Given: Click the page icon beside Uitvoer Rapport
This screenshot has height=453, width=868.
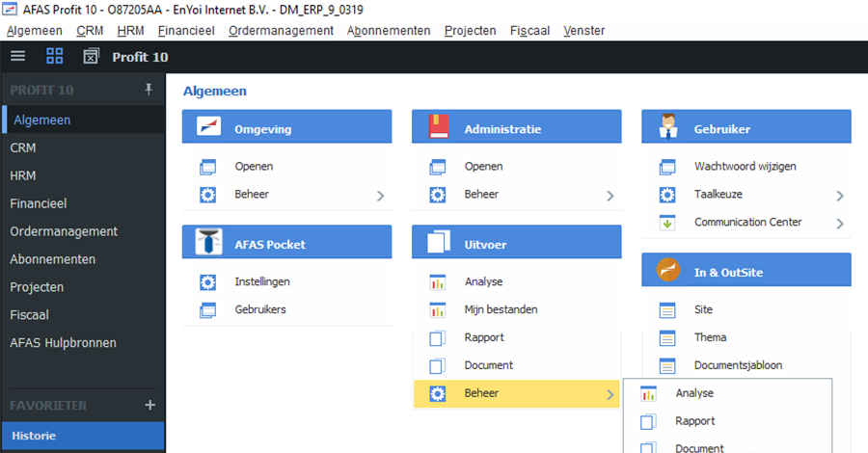Looking at the screenshot, I should [437, 337].
